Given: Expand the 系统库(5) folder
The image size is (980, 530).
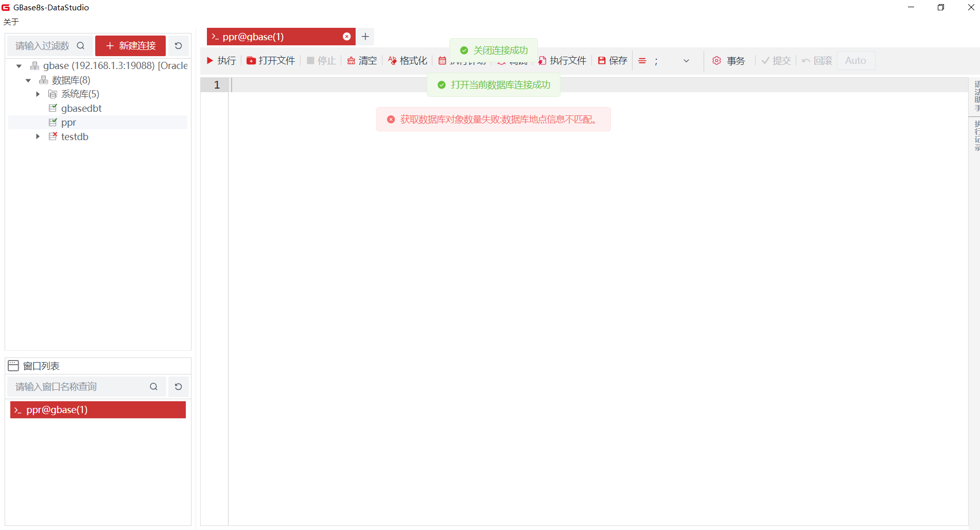Looking at the screenshot, I should tap(38, 94).
